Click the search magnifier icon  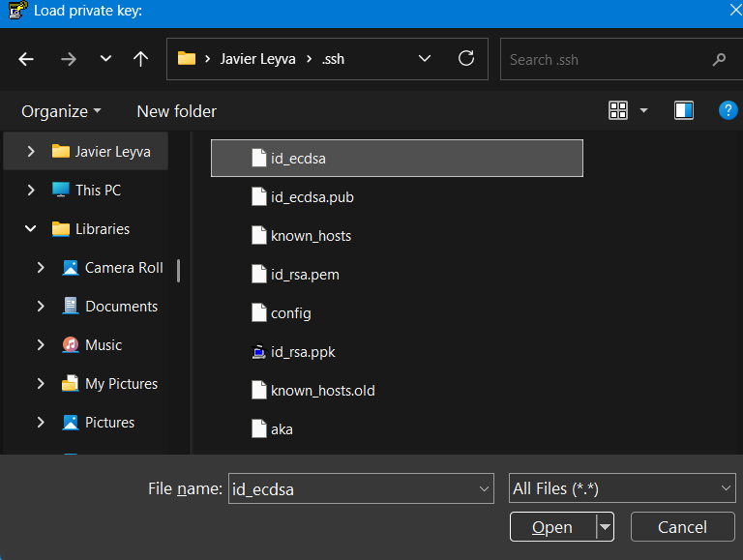coord(719,60)
